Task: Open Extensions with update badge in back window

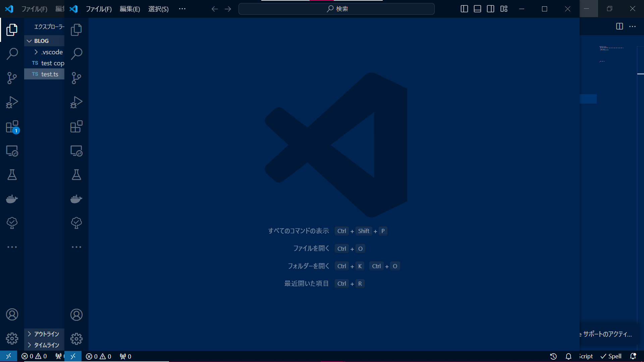Action: click(12, 127)
